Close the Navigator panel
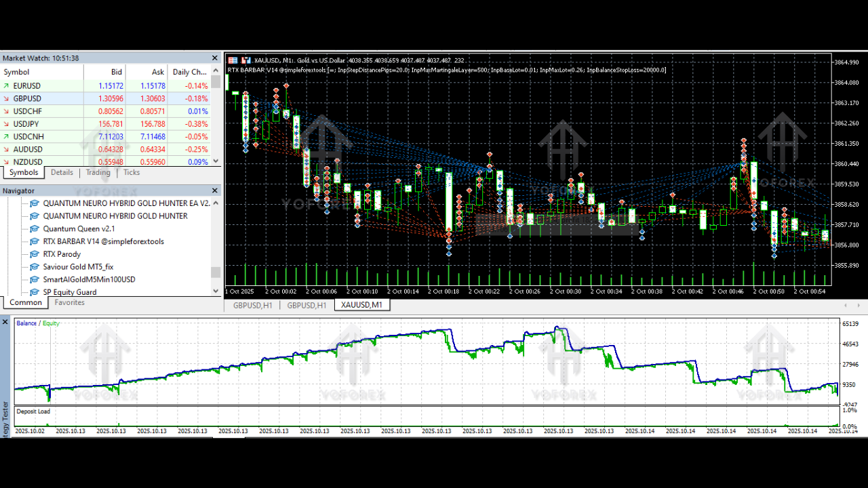This screenshot has width=868, height=488. pos(216,191)
